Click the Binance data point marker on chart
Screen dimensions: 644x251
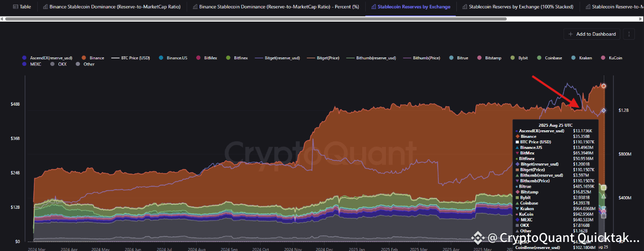pyautogui.click(x=604, y=86)
